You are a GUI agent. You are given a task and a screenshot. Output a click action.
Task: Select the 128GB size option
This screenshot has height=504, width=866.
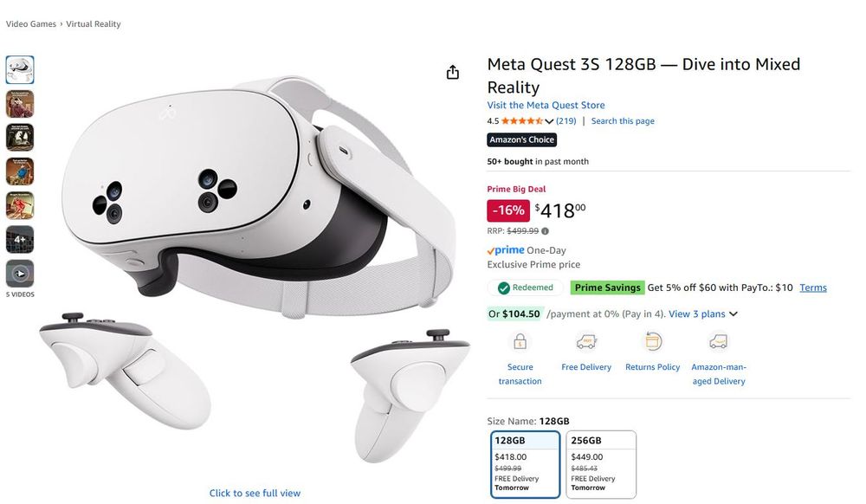(526, 465)
